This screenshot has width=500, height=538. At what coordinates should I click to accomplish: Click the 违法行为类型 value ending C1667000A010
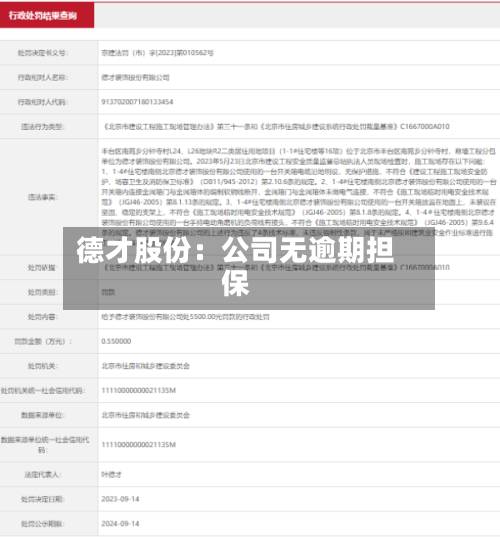276,127
